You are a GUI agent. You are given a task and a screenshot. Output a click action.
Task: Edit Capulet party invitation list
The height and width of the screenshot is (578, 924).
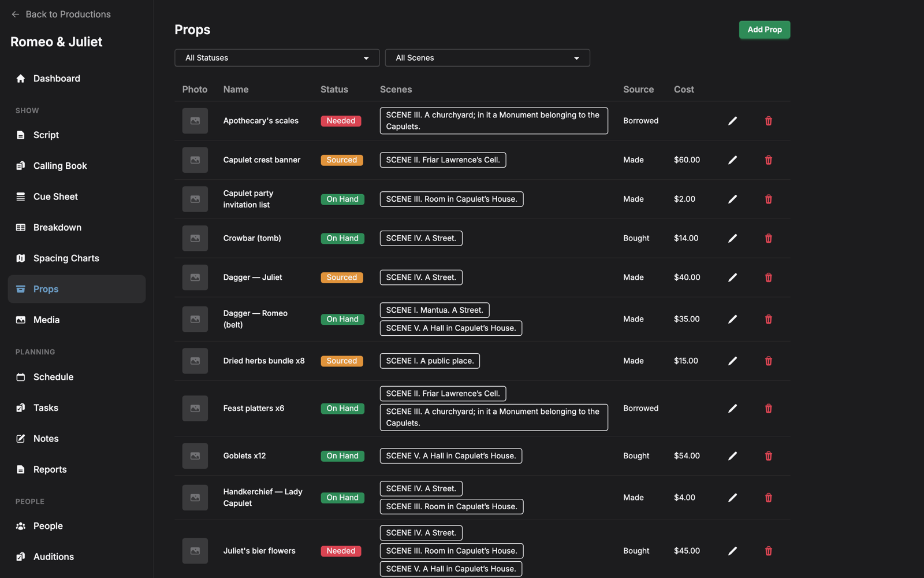732,199
